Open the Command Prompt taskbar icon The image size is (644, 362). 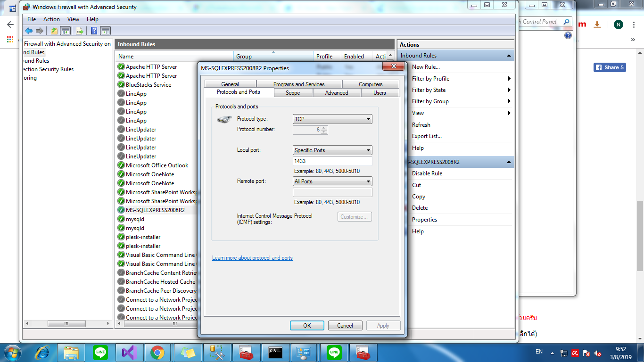275,352
